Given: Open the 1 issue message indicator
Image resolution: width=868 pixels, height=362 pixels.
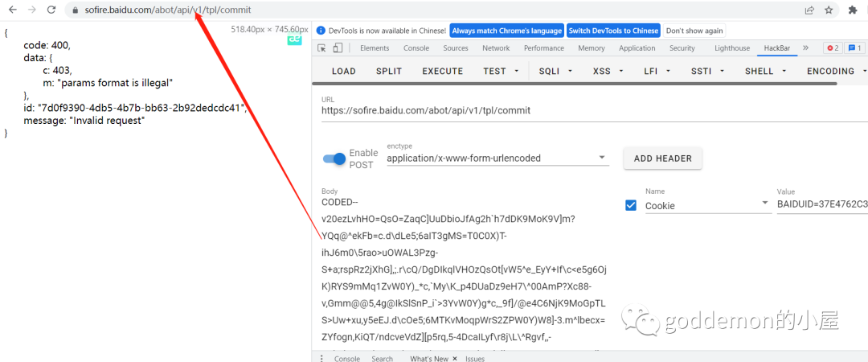Looking at the screenshot, I should tap(854, 48).
